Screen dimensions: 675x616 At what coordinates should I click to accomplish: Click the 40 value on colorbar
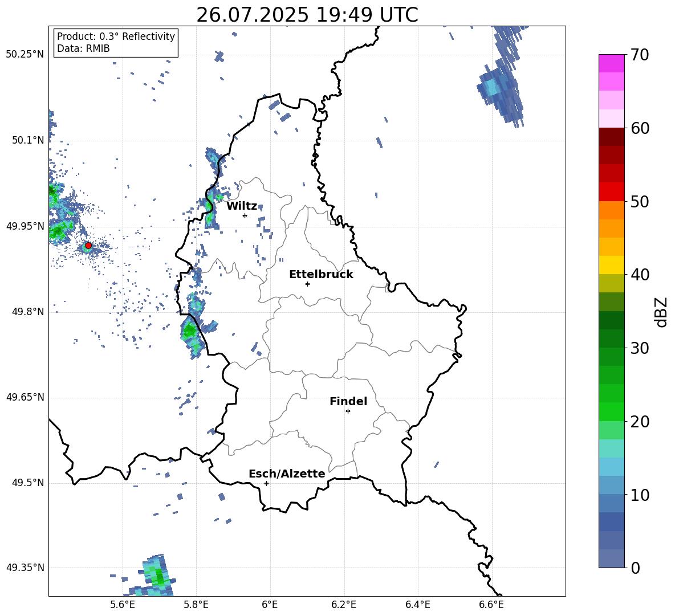(x=640, y=275)
